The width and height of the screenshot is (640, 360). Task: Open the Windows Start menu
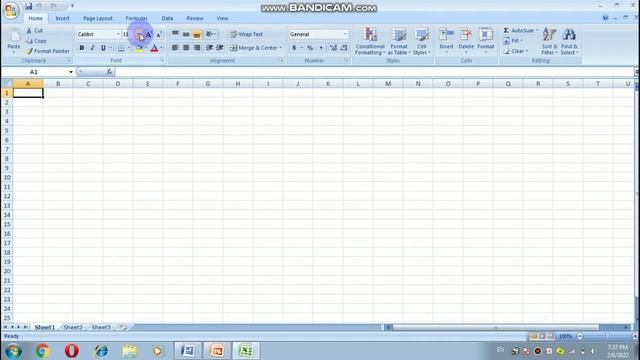pyautogui.click(x=13, y=351)
